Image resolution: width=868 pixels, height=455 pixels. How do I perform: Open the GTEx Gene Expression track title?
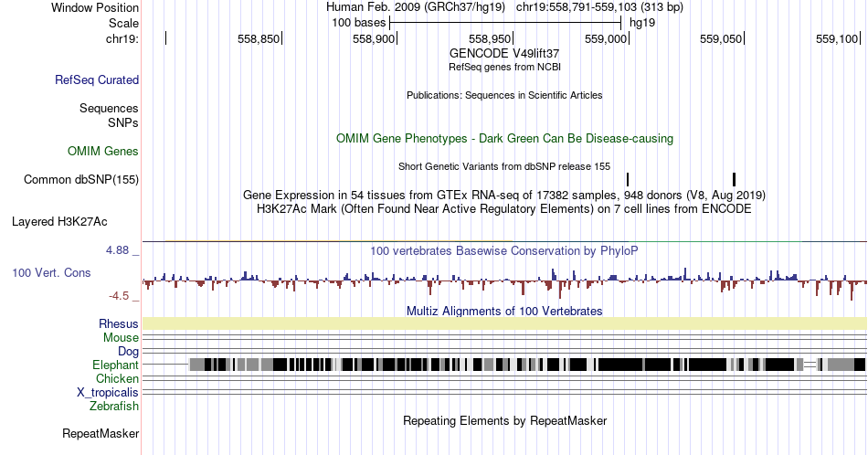pos(504,195)
